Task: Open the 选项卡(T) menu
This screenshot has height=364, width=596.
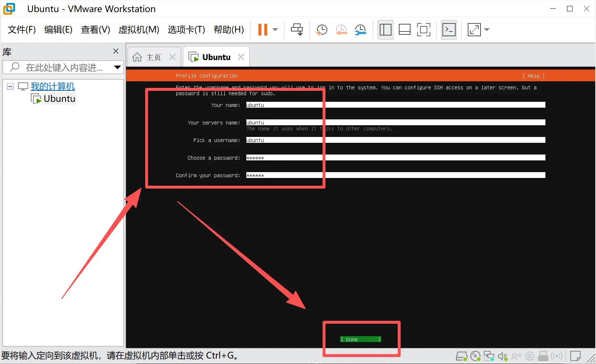Action: (186, 30)
